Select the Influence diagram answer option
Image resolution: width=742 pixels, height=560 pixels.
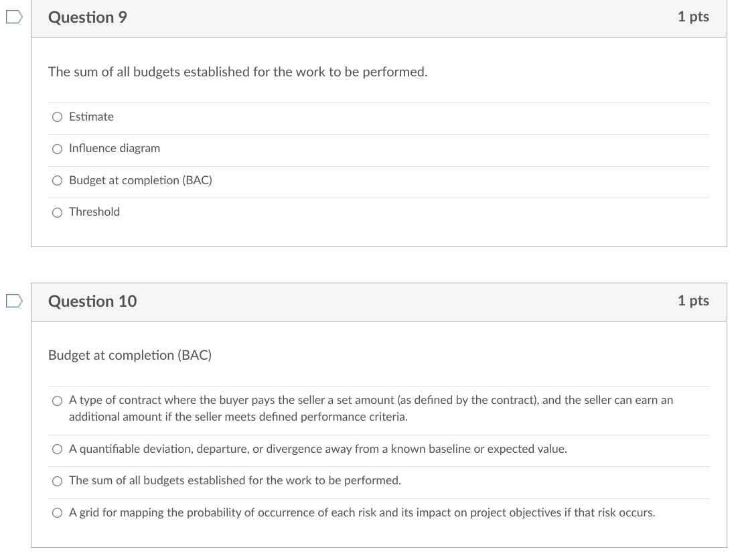(x=58, y=149)
